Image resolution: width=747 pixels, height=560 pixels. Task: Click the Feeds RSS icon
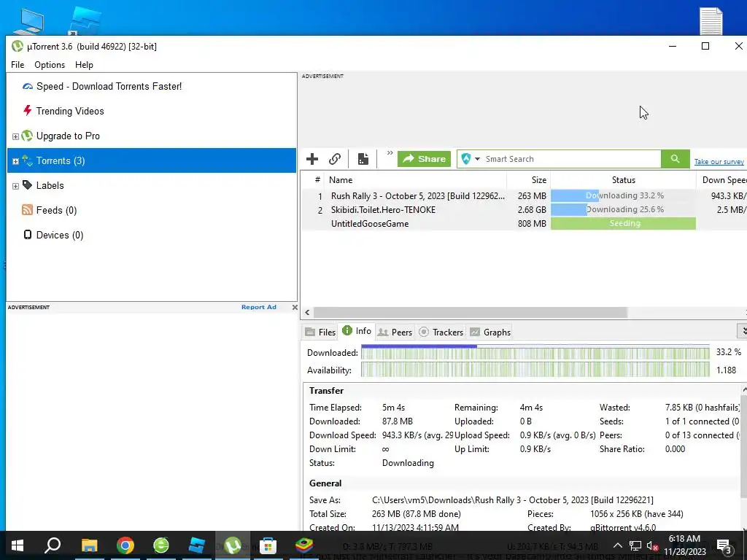(27, 209)
